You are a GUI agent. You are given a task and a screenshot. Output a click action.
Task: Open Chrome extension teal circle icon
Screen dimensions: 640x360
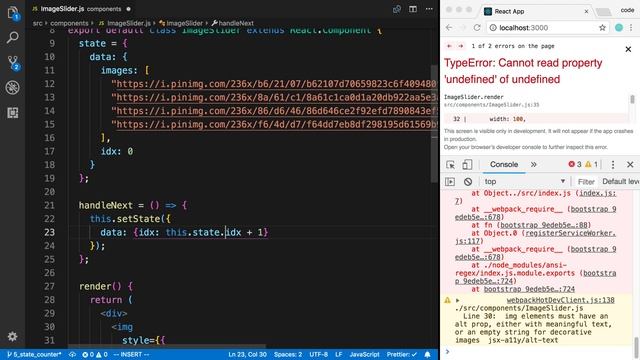[619, 28]
